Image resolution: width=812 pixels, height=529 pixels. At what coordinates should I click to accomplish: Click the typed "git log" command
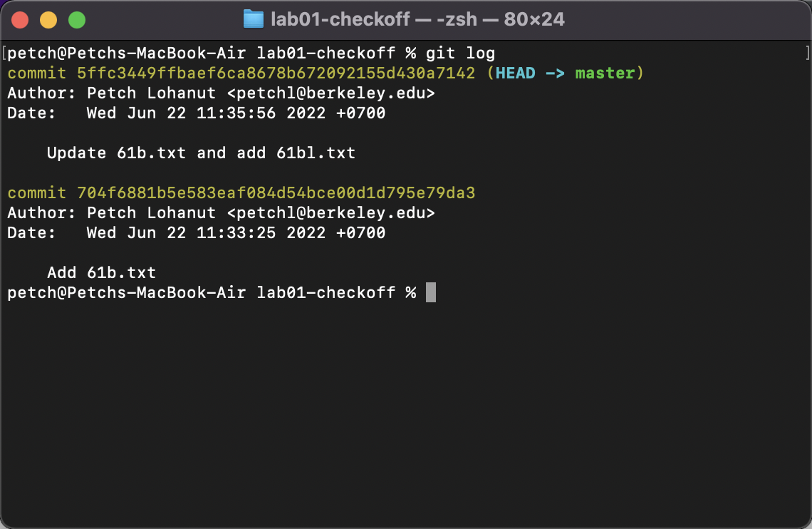click(x=460, y=53)
